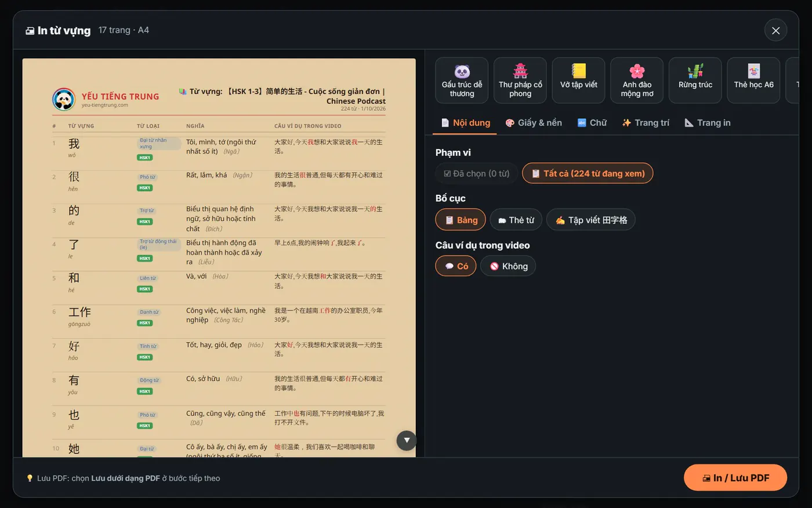Choose the Tập viết 田字格 layout
Image resolution: width=812 pixels, height=508 pixels.
(591, 220)
